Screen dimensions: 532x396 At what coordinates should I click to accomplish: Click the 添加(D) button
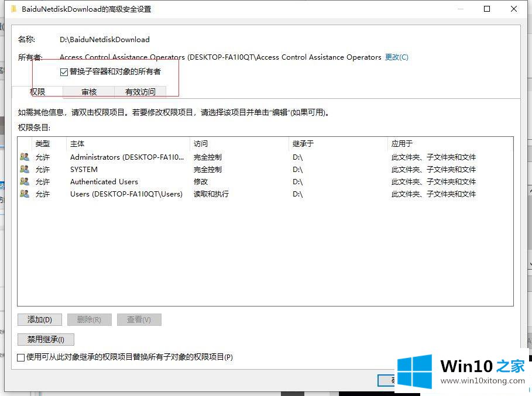click(x=40, y=319)
